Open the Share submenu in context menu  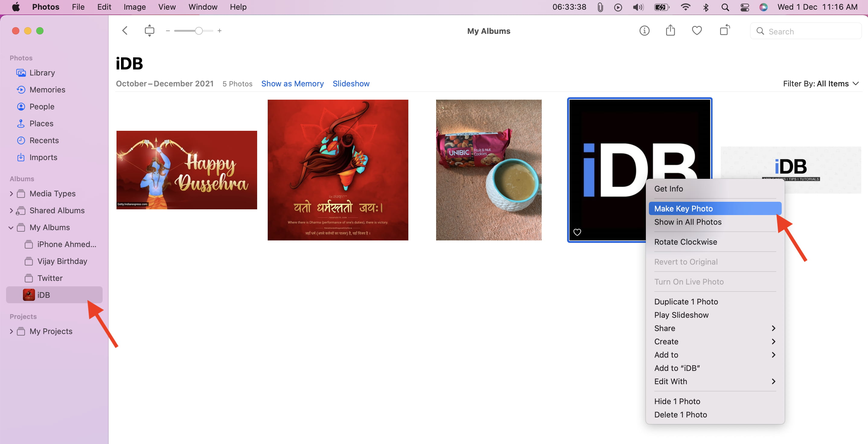pyautogui.click(x=715, y=328)
